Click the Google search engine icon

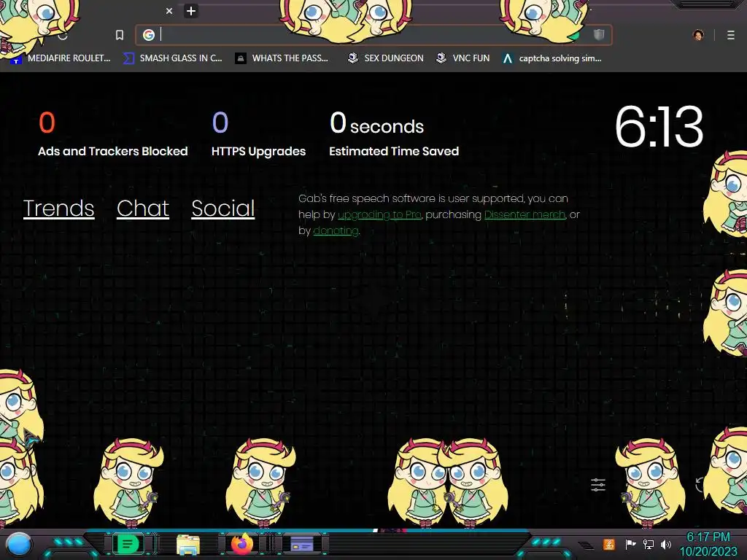(x=149, y=35)
